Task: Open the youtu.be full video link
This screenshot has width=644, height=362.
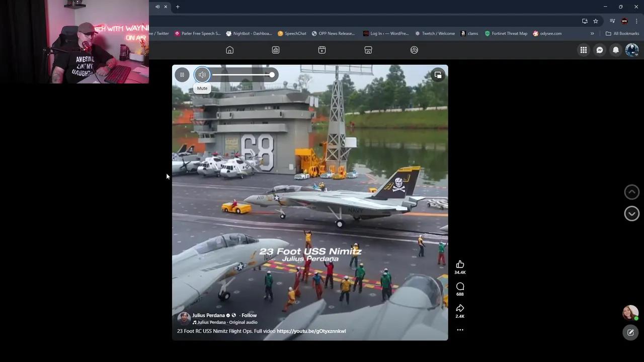Action: tap(311, 331)
